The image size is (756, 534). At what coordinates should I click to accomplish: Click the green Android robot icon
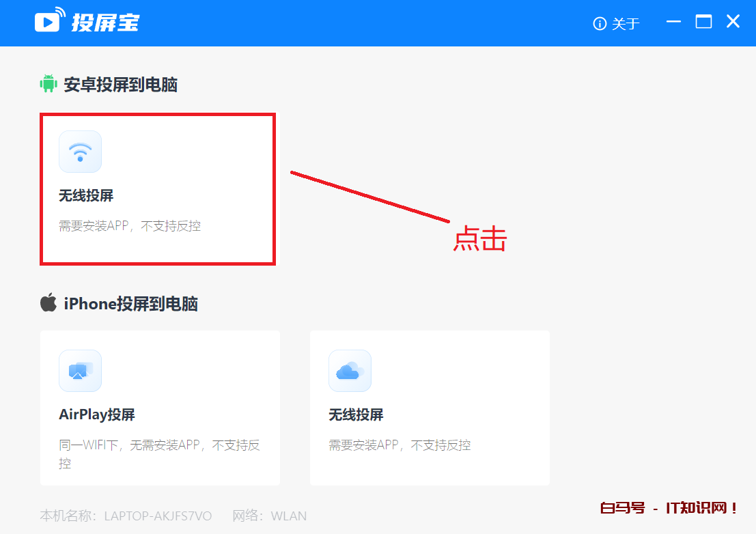point(48,84)
